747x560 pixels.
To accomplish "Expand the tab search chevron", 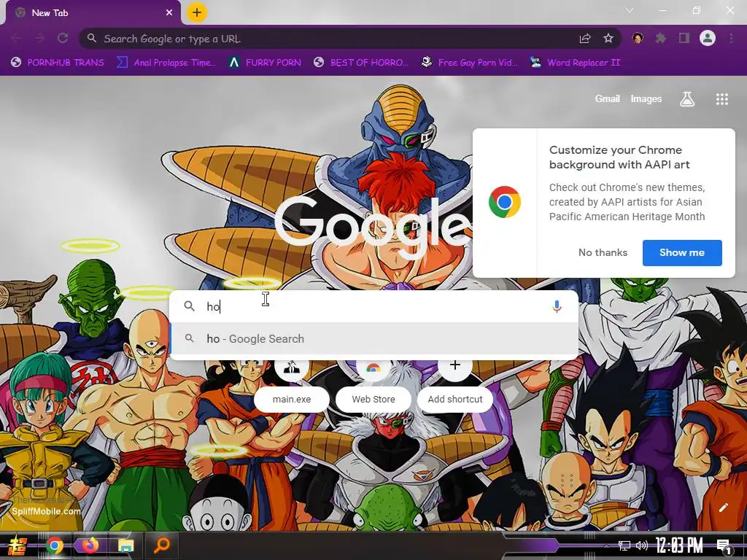I will 630,10.
